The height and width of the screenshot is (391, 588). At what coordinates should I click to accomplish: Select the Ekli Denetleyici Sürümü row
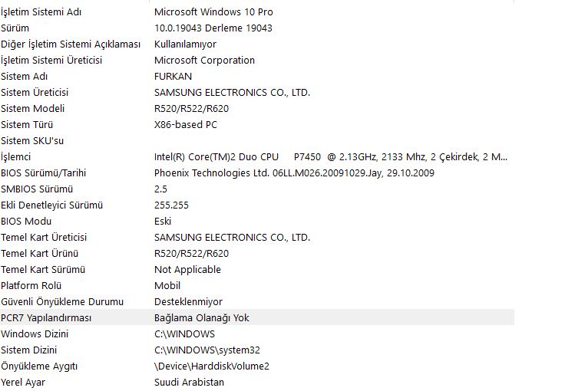(257, 205)
